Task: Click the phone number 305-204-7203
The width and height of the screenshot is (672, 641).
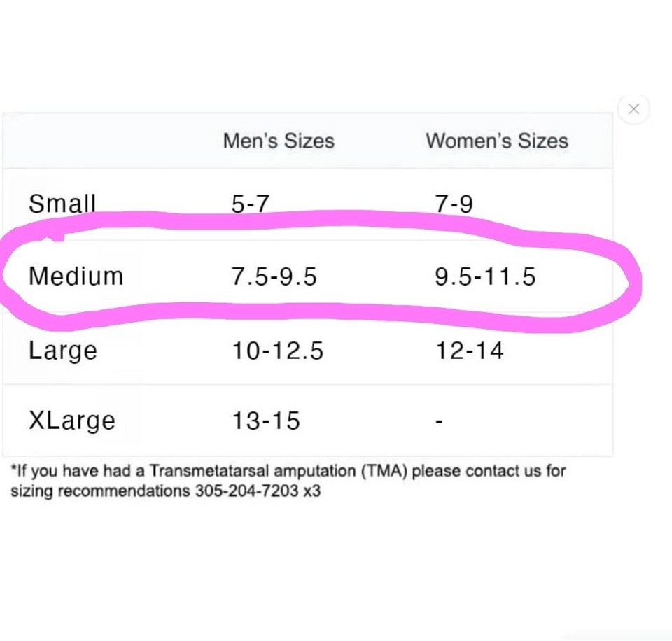Action: click(246, 491)
